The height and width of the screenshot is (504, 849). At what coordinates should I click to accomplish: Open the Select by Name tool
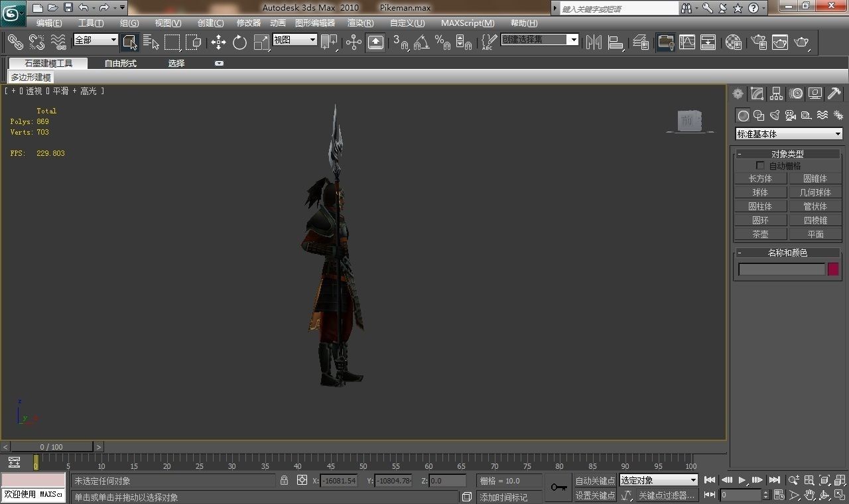pyautogui.click(x=151, y=42)
